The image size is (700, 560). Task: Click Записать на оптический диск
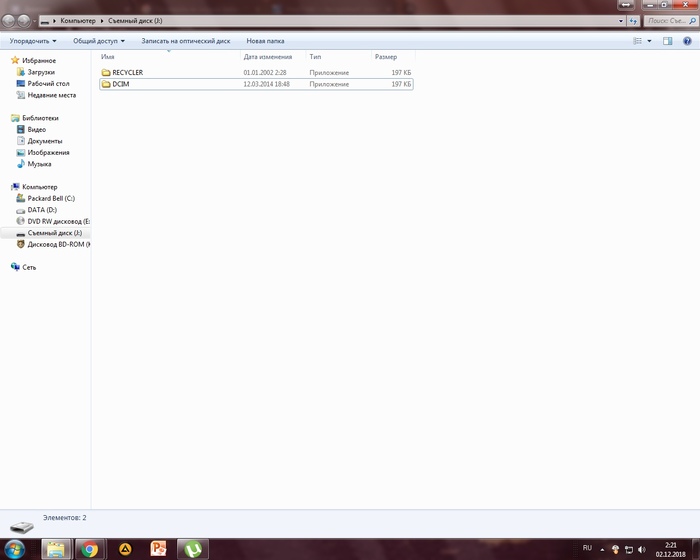(186, 41)
